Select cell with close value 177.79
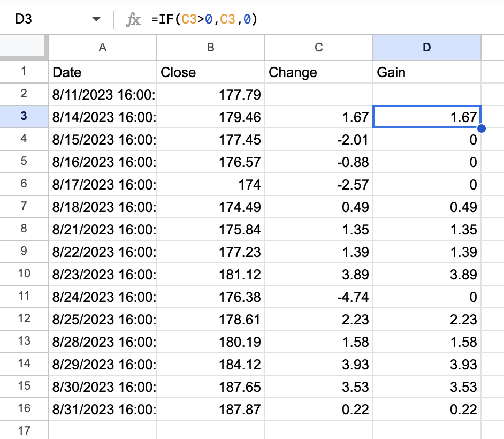The width and height of the screenshot is (504, 439). click(x=211, y=95)
